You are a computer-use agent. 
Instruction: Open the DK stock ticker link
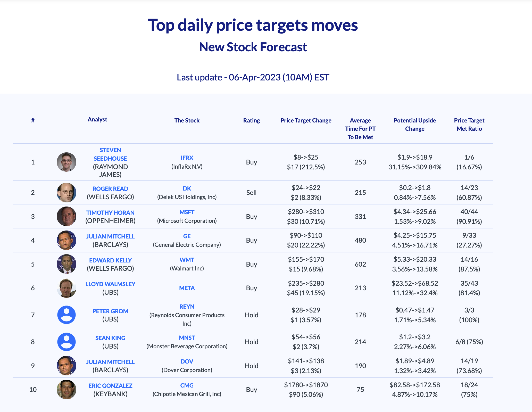pos(187,188)
